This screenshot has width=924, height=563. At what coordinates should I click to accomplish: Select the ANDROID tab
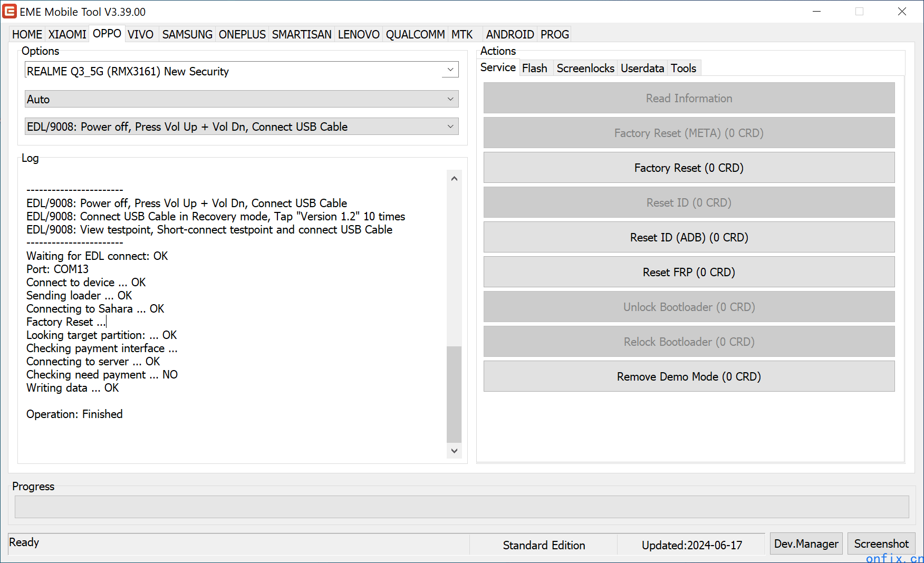(510, 35)
